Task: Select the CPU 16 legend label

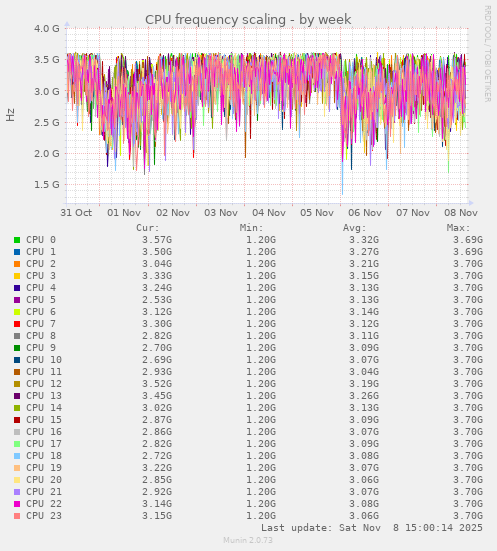Action: click(44, 432)
